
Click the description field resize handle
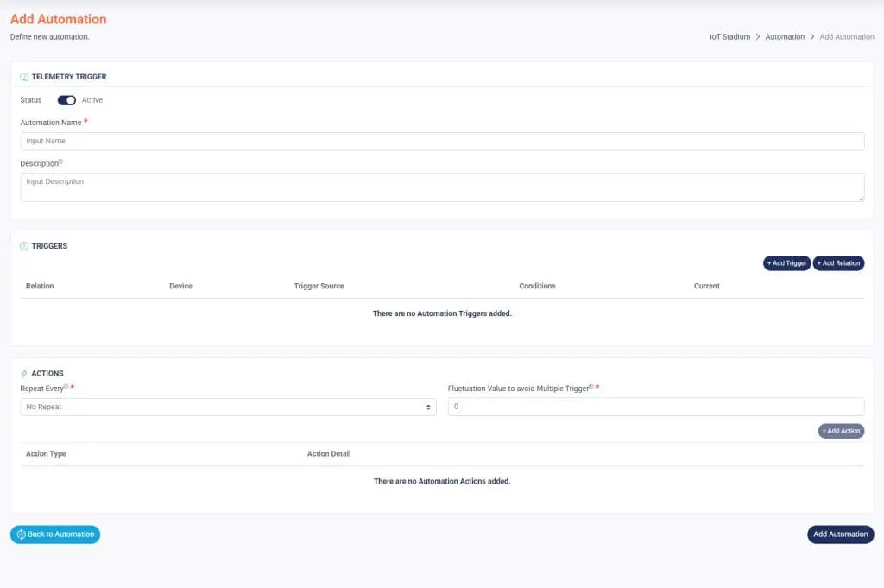[x=860, y=198]
